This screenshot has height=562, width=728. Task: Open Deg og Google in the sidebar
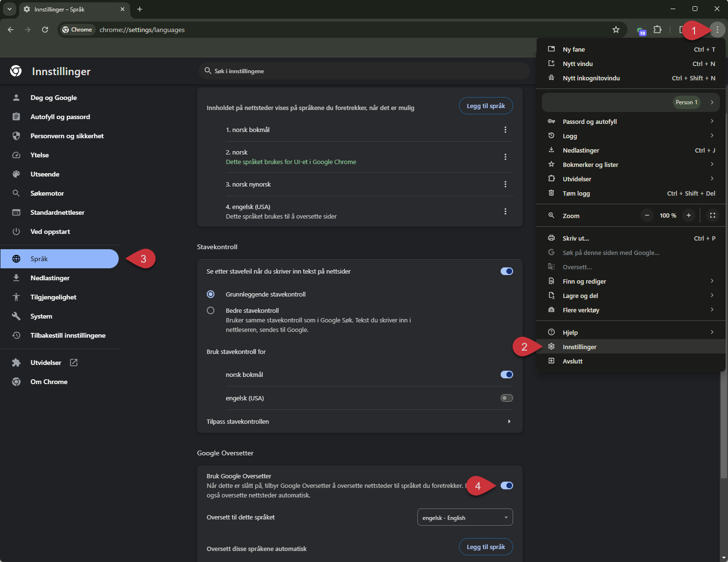pyautogui.click(x=59, y=98)
